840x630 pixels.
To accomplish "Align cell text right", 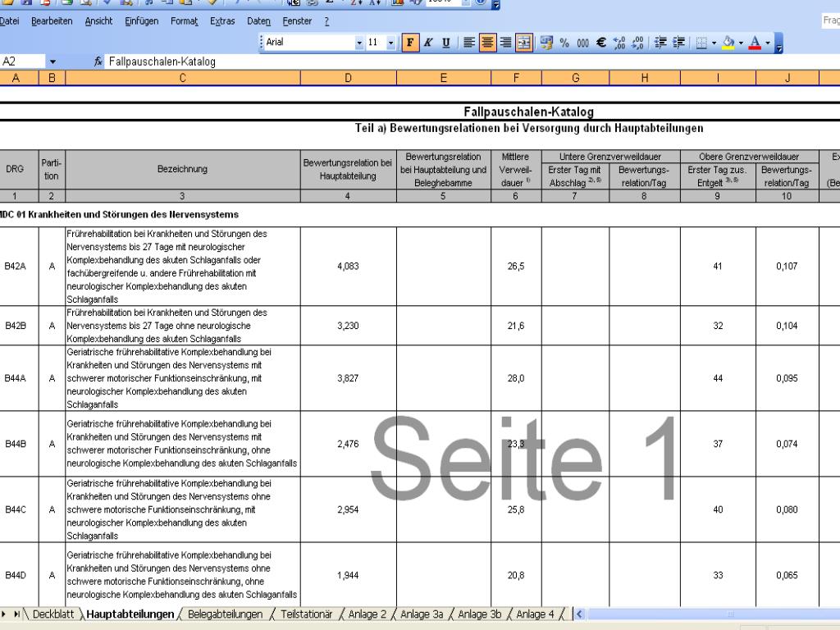I will coord(505,43).
